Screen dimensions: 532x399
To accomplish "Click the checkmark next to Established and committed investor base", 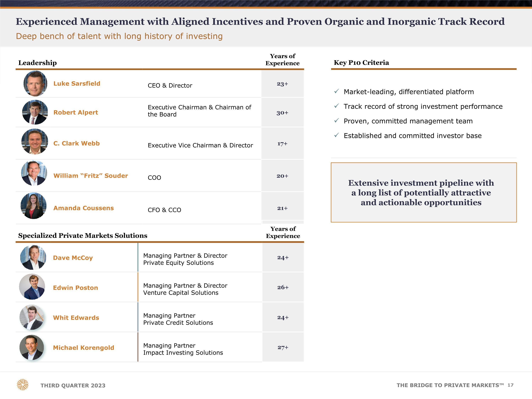I will point(337,135).
